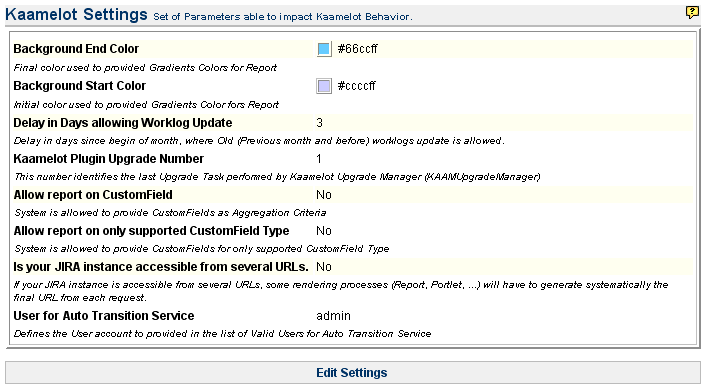Click the JIRA several URLs setting label
The height and width of the screenshot is (387, 705).
click(x=161, y=267)
